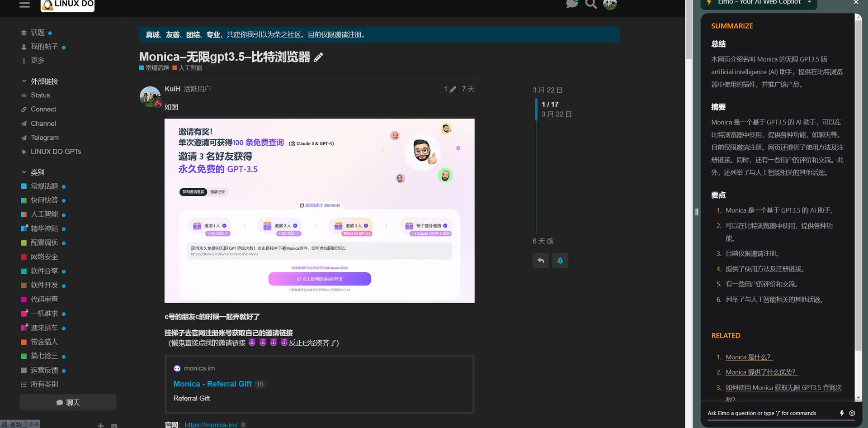Click the 3 月 22 日 timeline start date
This screenshot has width=868, height=428.
[547, 90]
